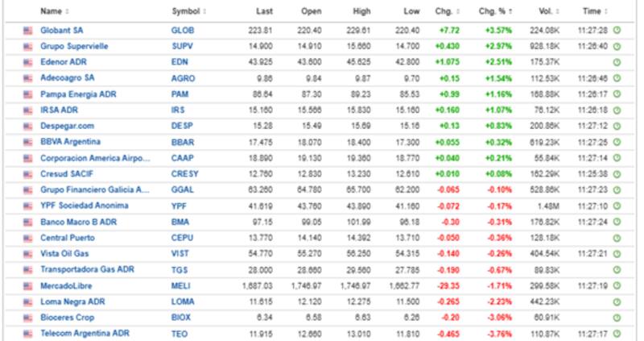Click the US flag icon beside Globant SA
The image size is (644, 341).
pyautogui.click(x=28, y=31)
